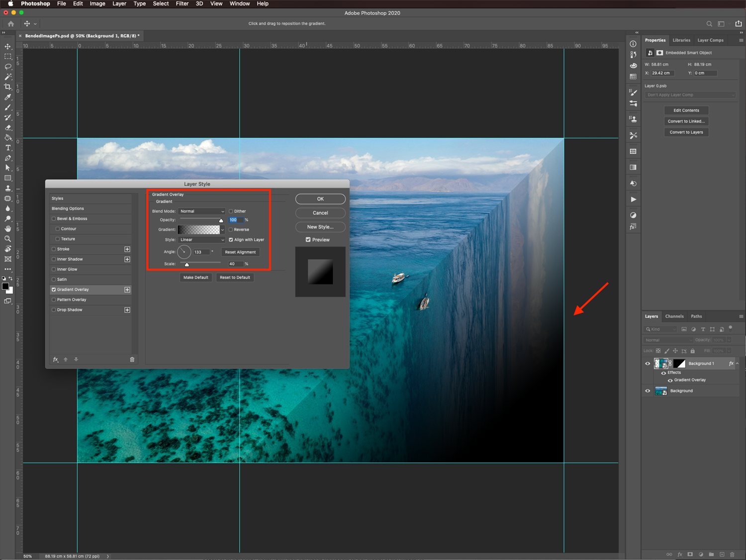Hide the Background 1 layer visibility

[x=648, y=364]
